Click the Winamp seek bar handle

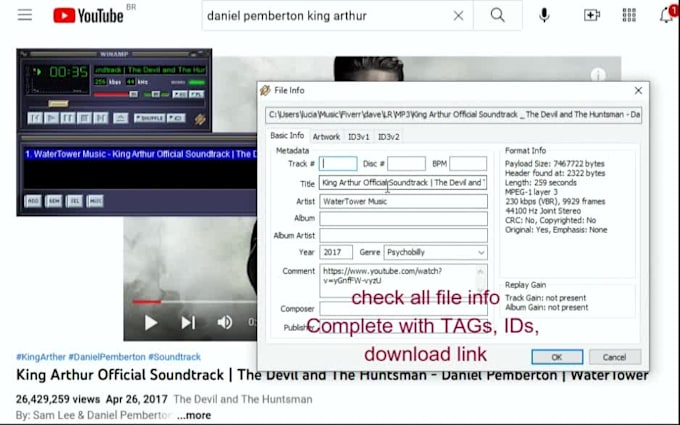[x=58, y=103]
